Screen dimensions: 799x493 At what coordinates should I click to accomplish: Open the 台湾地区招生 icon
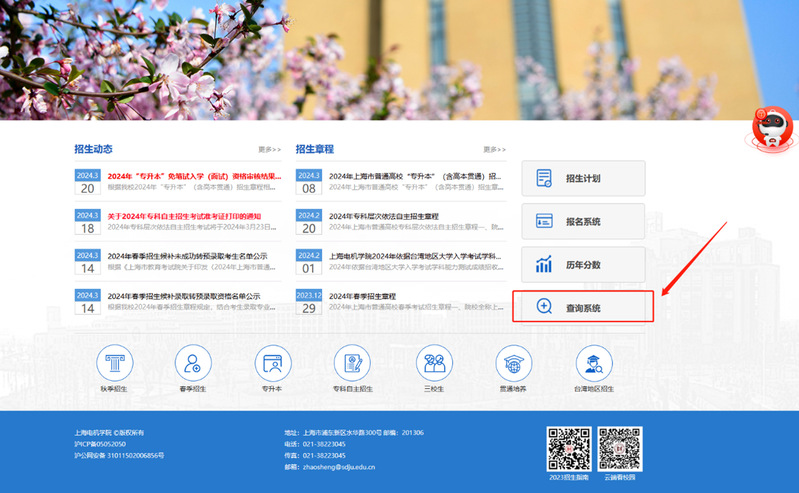pyautogui.click(x=594, y=362)
